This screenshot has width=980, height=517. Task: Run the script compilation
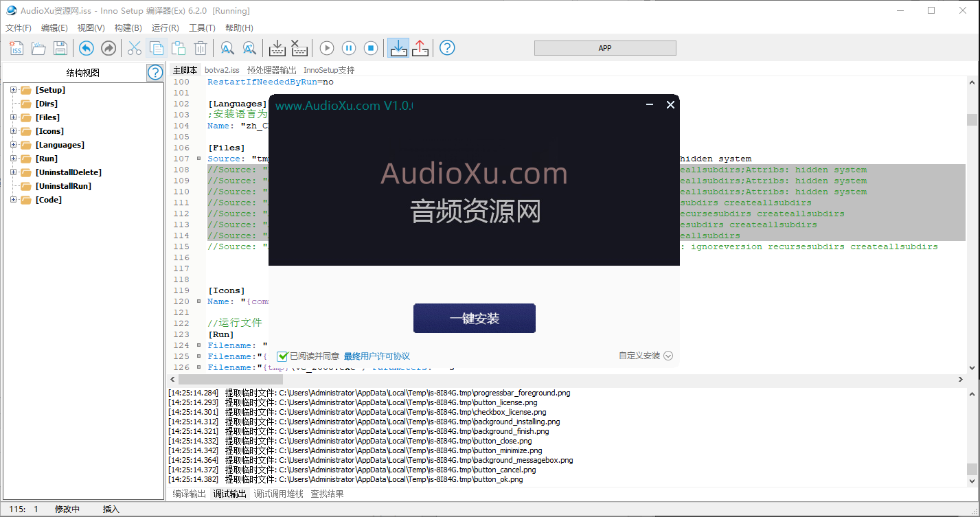click(326, 48)
